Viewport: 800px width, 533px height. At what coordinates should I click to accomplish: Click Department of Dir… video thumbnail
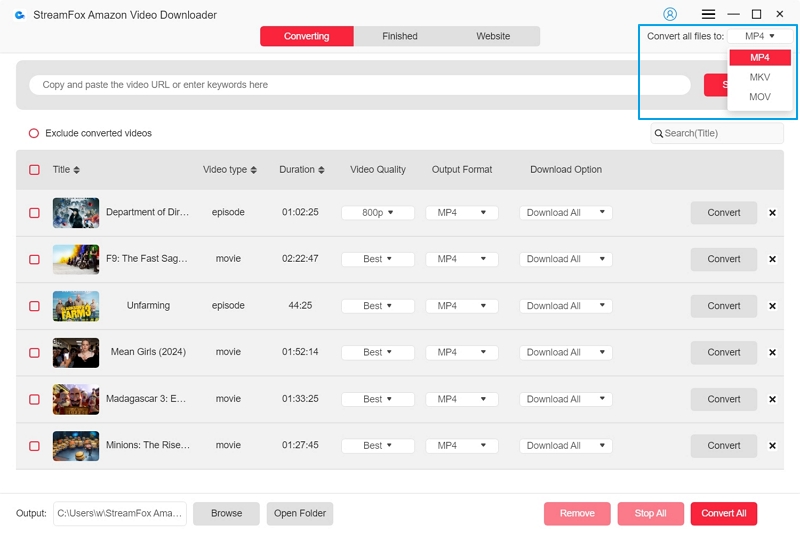[x=76, y=213]
